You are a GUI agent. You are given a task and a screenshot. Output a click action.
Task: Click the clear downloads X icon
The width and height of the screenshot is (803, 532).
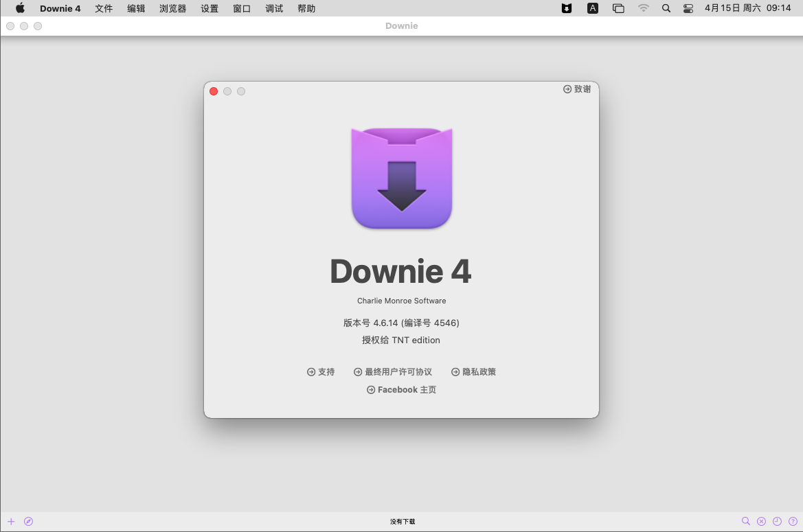(x=762, y=522)
